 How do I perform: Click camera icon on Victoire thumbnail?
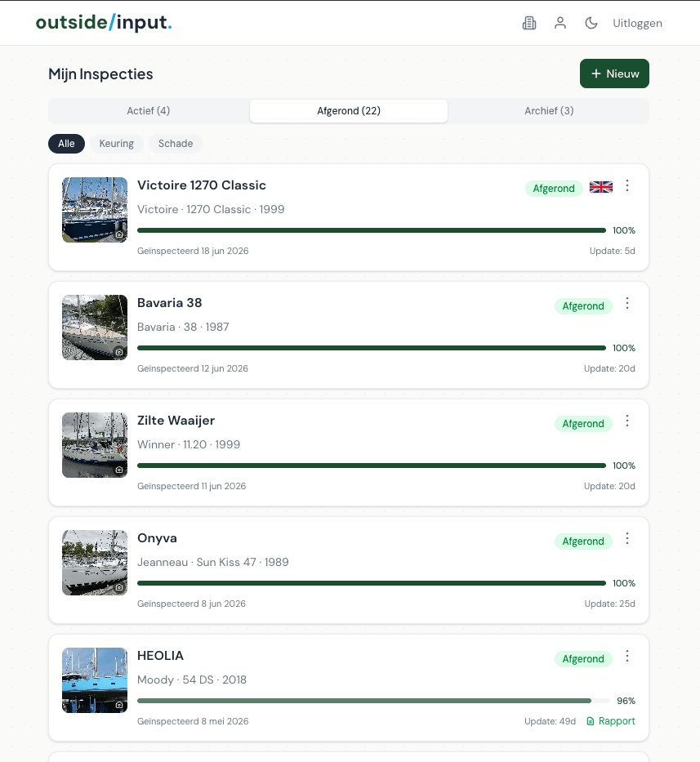coord(119,234)
